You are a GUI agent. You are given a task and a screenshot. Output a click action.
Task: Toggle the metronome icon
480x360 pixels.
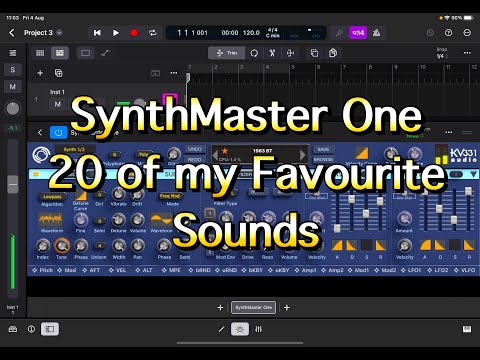376,33
